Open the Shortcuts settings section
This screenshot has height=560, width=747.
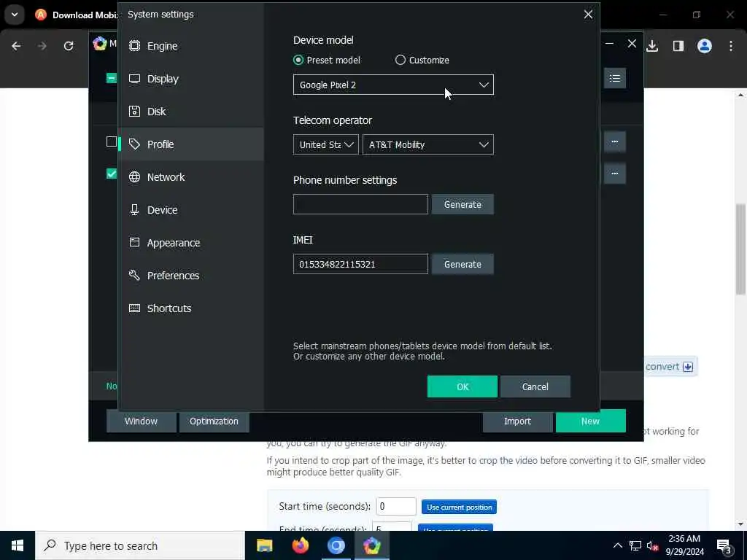[191, 308]
